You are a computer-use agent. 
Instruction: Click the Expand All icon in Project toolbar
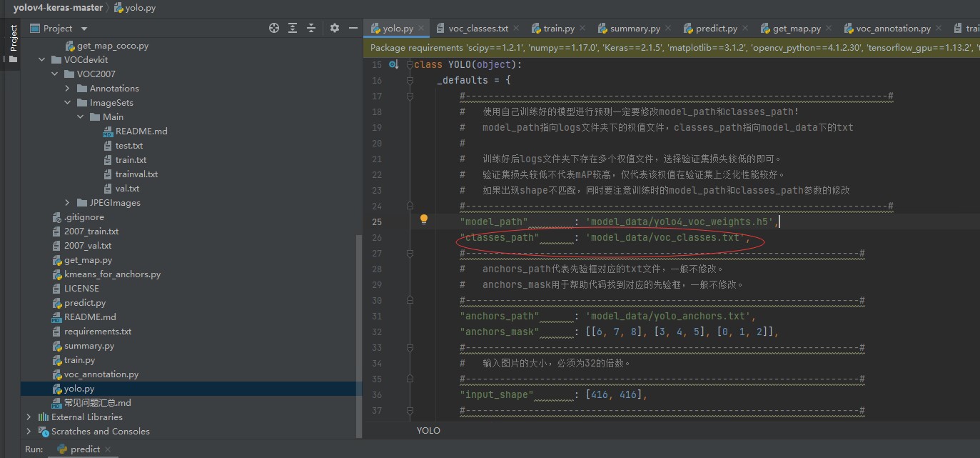click(293, 28)
